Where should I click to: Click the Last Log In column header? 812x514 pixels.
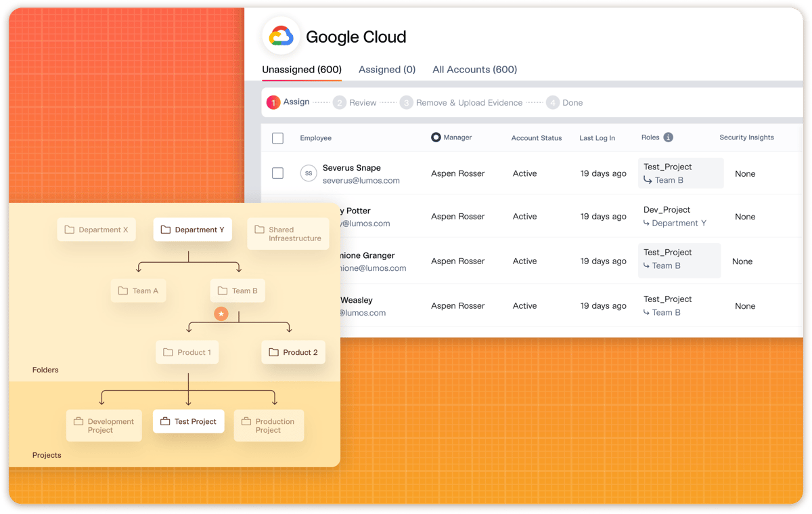pos(597,138)
